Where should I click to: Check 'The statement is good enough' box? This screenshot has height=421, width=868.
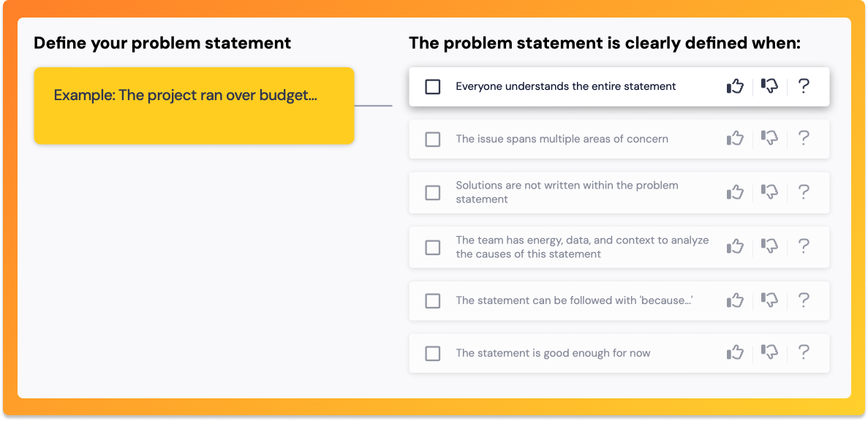tap(433, 354)
